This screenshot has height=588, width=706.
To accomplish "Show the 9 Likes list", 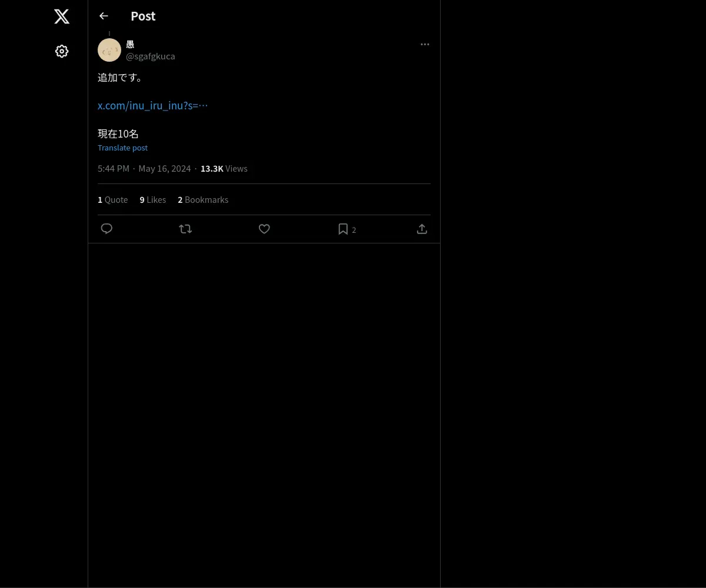I will tap(153, 199).
